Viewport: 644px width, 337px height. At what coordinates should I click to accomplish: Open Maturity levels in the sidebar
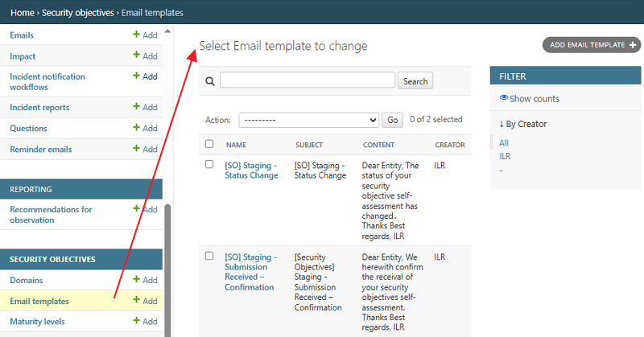coord(37,322)
